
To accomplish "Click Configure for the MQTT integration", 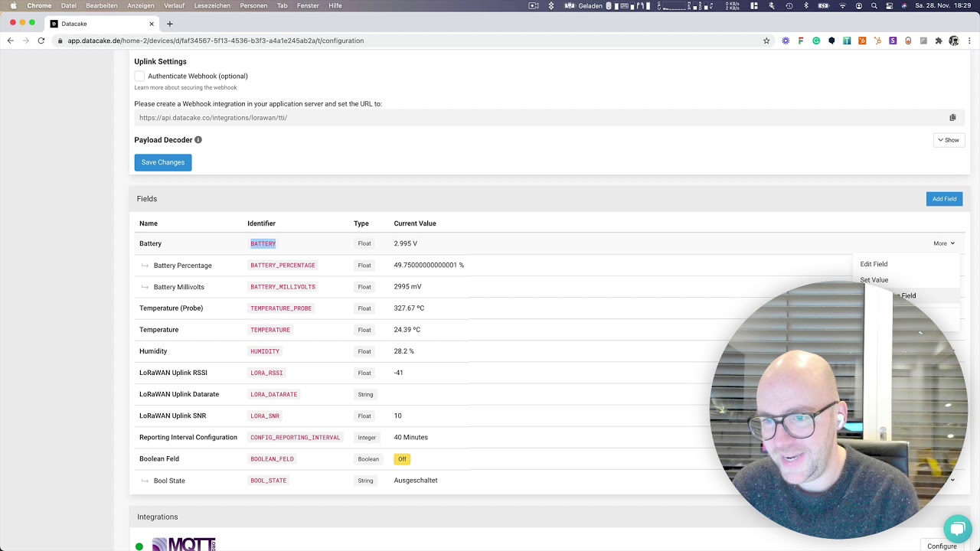I will click(x=942, y=546).
